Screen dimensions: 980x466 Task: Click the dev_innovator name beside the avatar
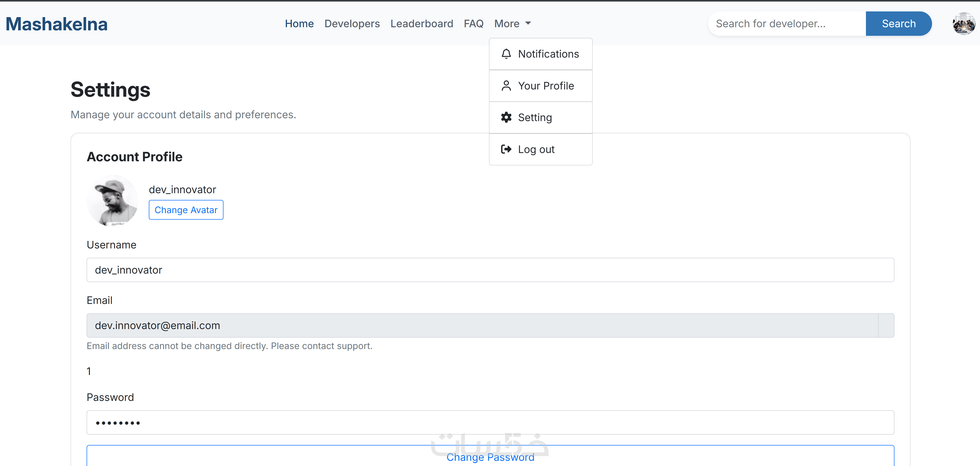(x=182, y=190)
